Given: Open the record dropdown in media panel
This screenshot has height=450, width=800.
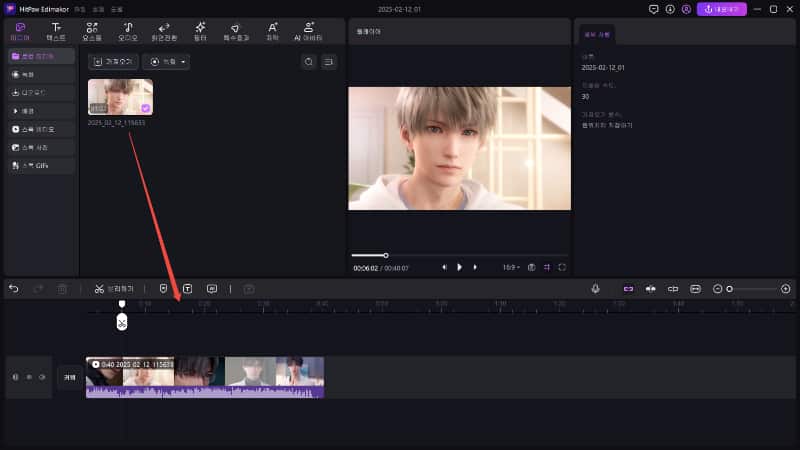Looking at the screenshot, I should tap(166, 62).
